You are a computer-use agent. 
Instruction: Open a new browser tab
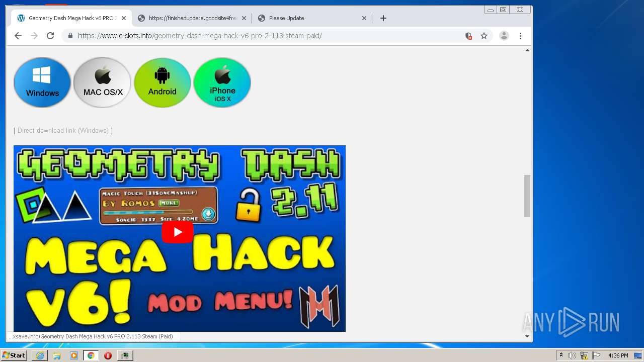pos(383,18)
